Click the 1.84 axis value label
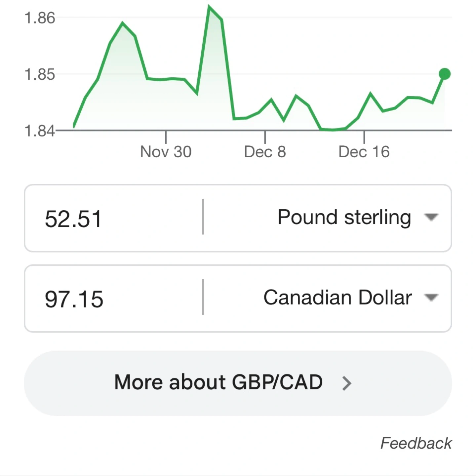476x476 pixels. click(x=40, y=131)
